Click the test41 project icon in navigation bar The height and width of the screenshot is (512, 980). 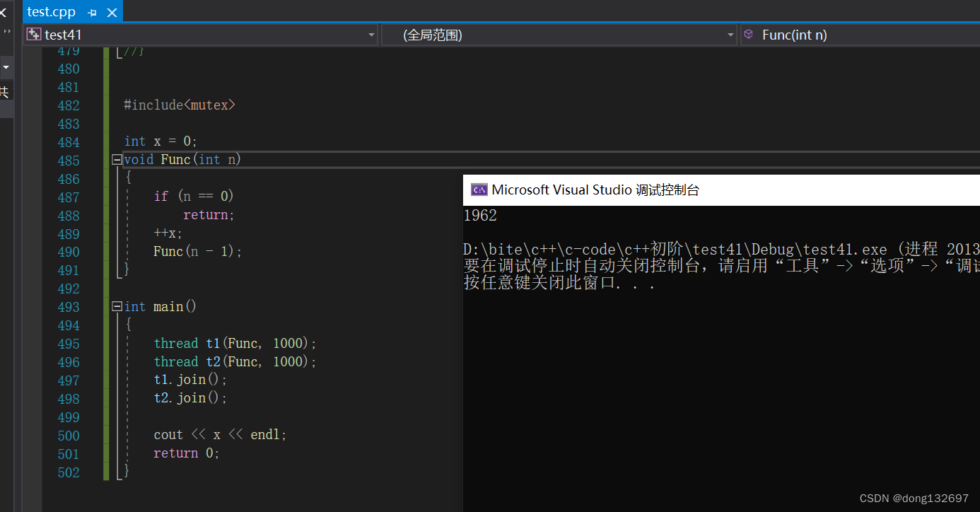[33, 35]
